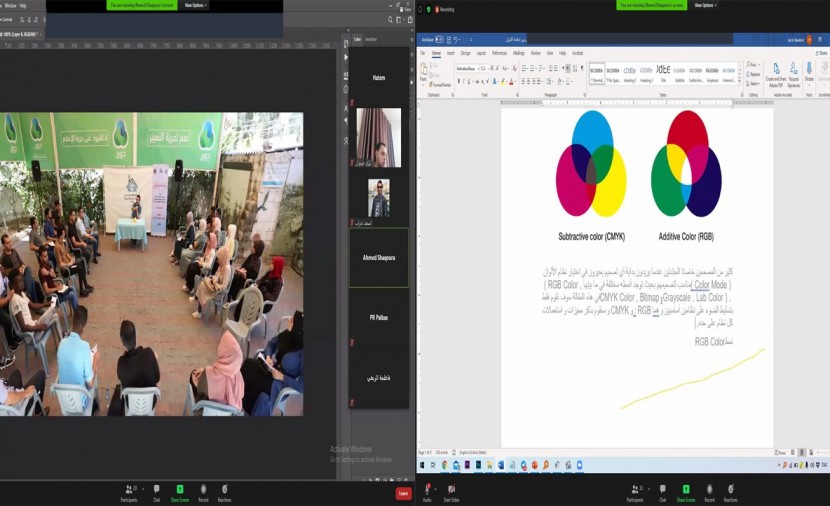Select the Ahmed Shaqoura participant tile
Screen dimensions: 830x506
point(380,258)
